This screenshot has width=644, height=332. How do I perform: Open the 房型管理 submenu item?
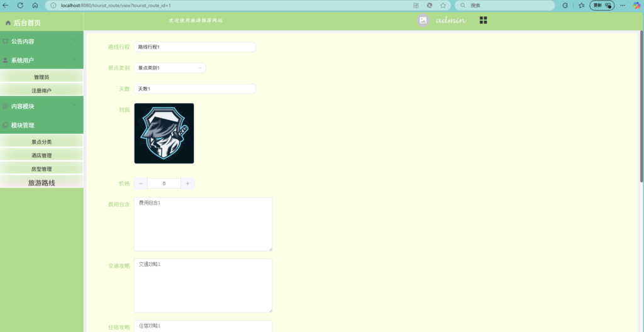(42, 169)
